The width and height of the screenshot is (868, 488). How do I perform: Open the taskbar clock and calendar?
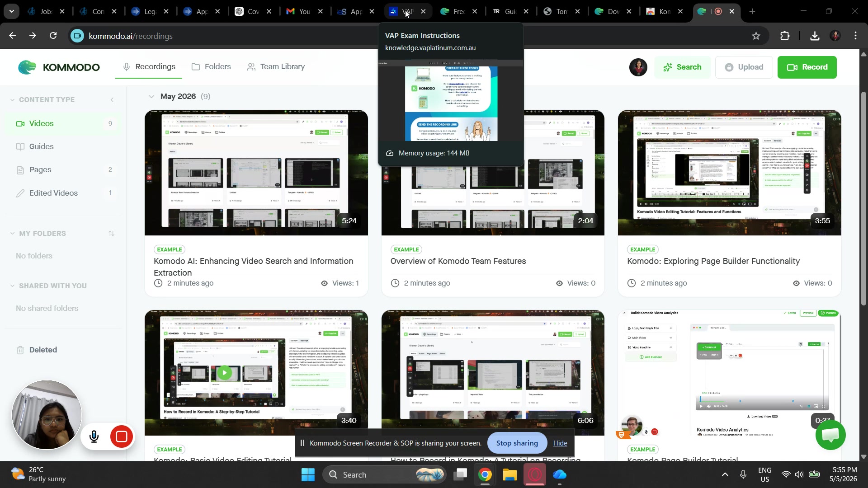pyautogui.click(x=843, y=475)
